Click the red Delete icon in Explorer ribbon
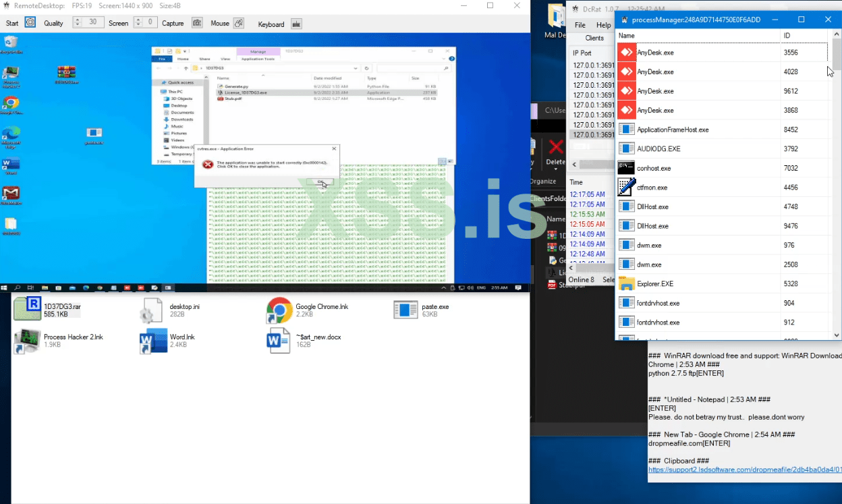 tap(556, 147)
